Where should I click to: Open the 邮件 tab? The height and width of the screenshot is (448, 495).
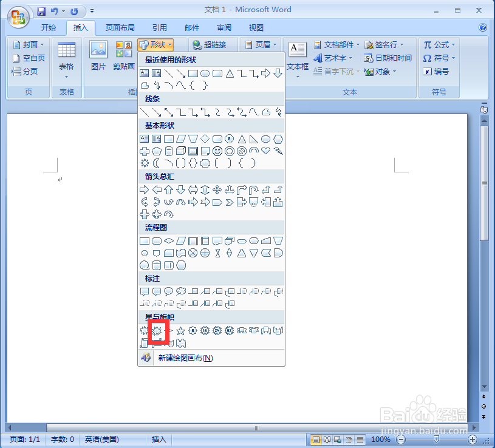[192, 28]
